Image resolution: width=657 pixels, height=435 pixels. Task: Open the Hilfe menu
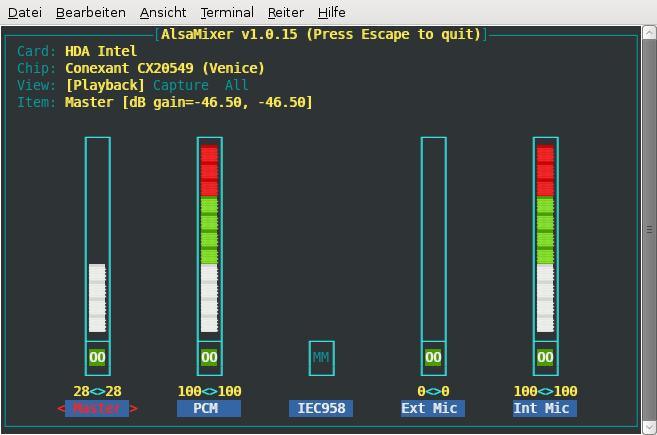pos(331,13)
